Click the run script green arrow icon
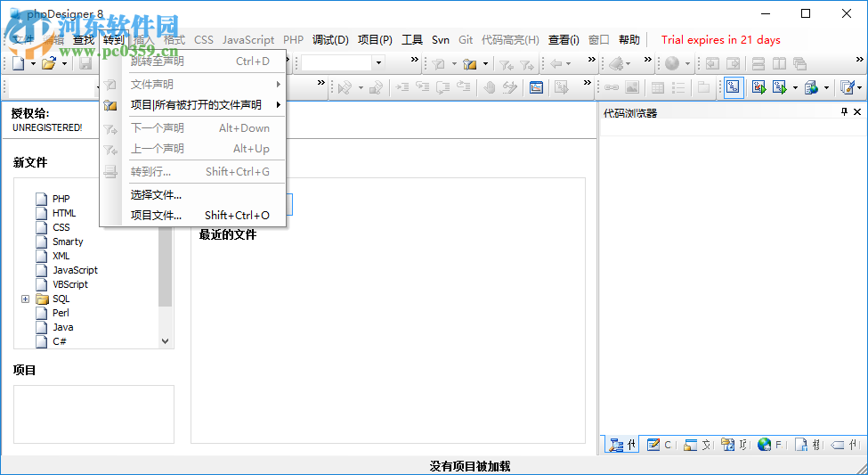868x475 pixels. click(780, 87)
